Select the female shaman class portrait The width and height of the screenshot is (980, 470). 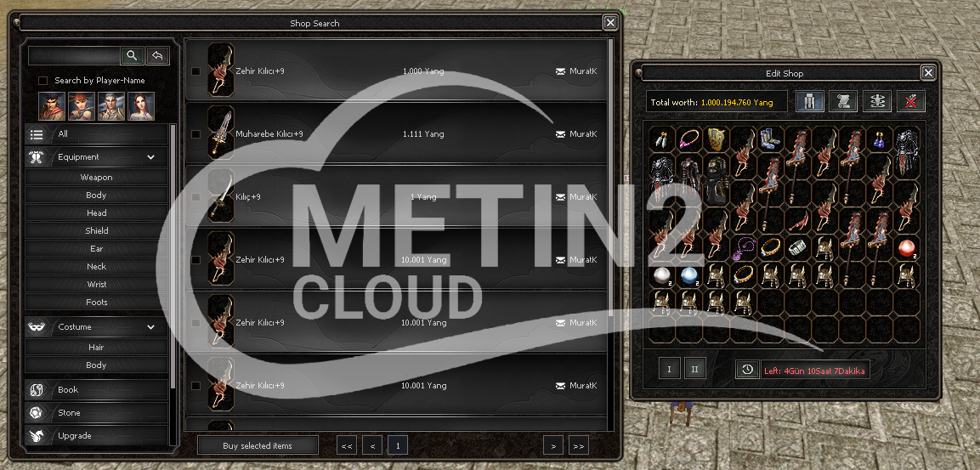click(x=141, y=106)
